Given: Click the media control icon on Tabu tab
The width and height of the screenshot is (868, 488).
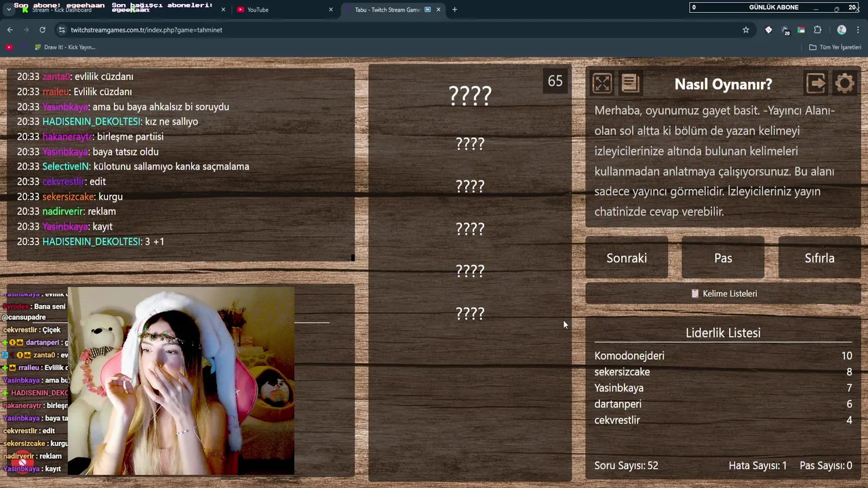Looking at the screenshot, I should pos(427,9).
